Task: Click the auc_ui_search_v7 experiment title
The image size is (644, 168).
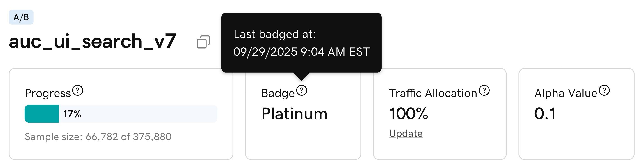Action: (x=92, y=41)
